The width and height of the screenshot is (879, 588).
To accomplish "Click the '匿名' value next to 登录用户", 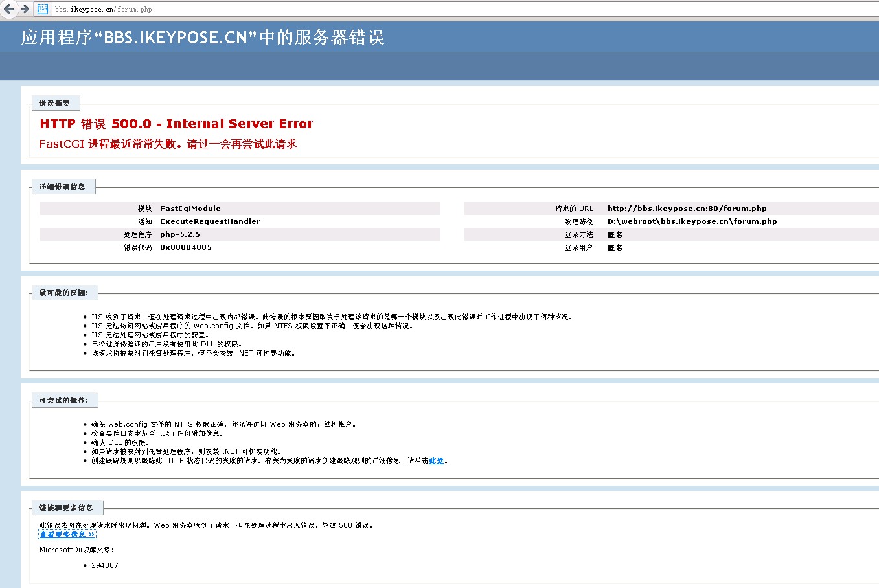I will point(615,247).
